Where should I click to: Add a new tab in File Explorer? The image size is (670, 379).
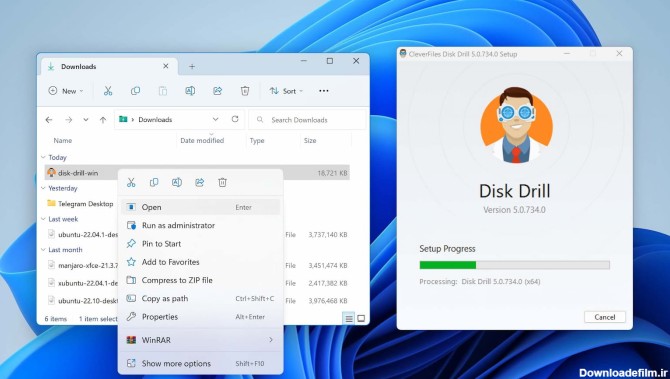[192, 67]
